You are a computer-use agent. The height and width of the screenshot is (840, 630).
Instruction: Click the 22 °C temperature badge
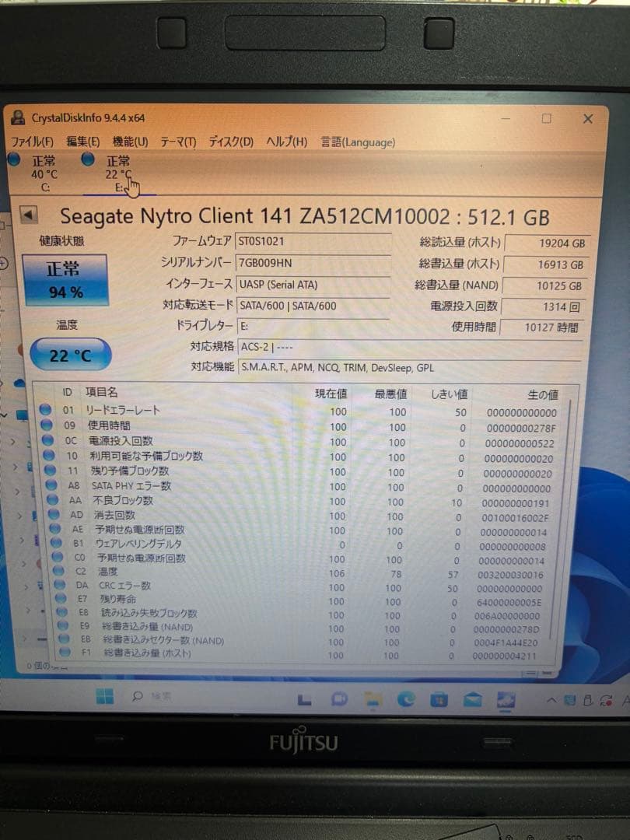click(x=72, y=354)
